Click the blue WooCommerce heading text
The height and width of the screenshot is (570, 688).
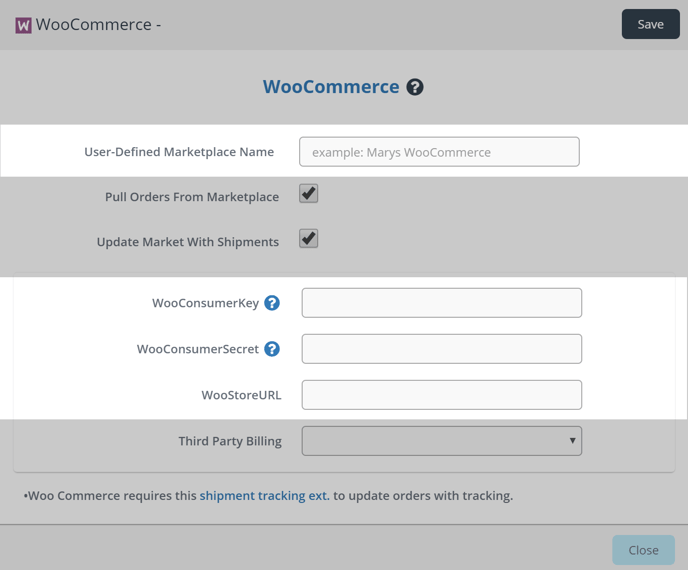click(x=331, y=86)
